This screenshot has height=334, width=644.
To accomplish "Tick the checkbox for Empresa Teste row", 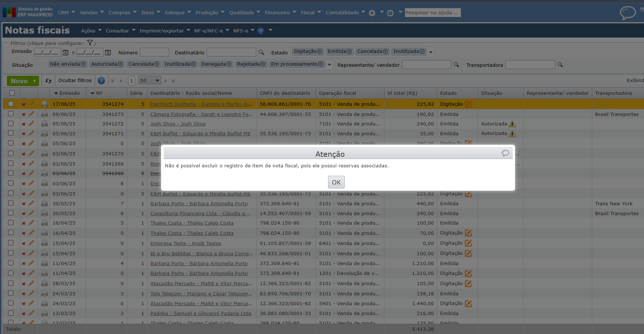I will [x=11, y=243].
